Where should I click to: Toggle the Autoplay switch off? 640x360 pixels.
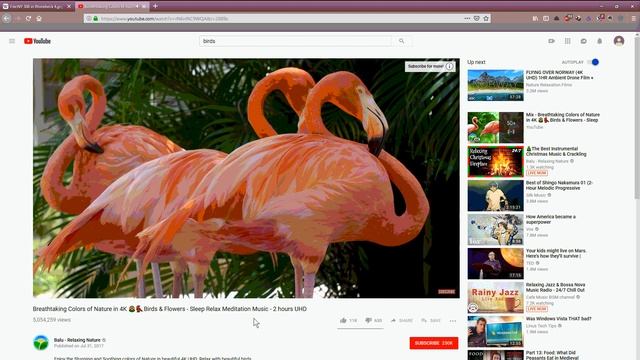coord(593,62)
